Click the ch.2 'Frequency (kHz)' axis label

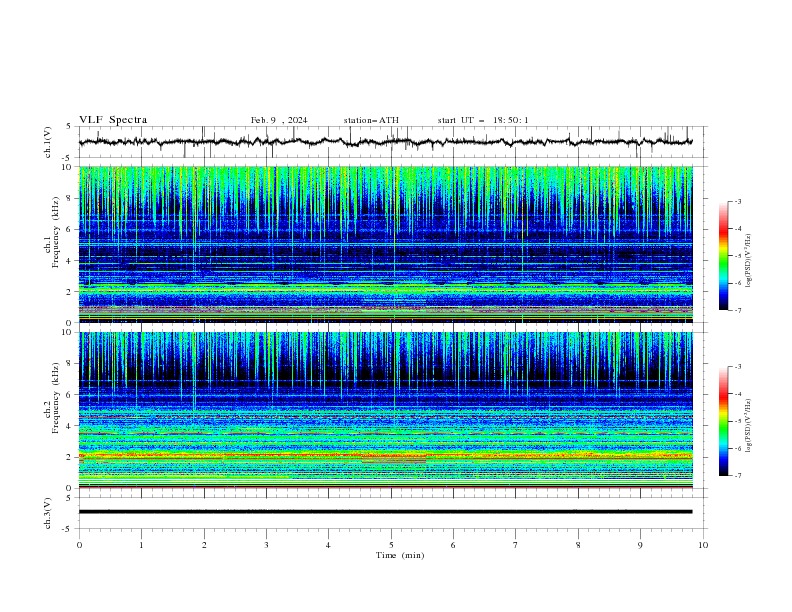55,398
